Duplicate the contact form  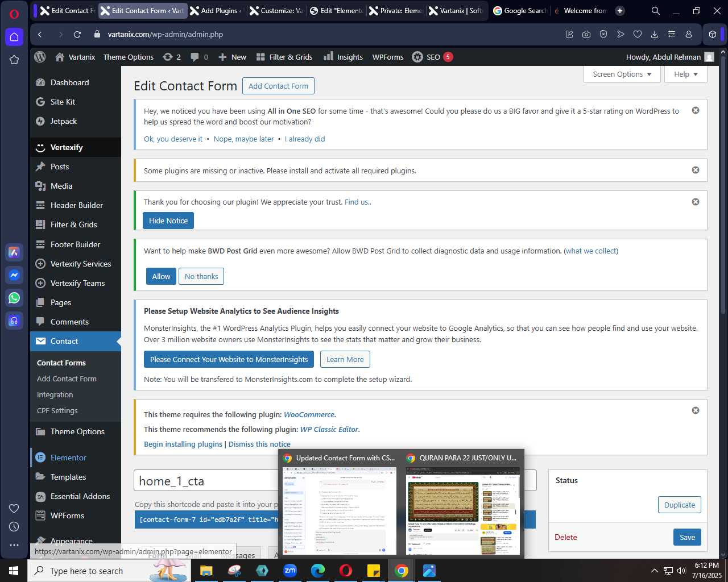point(680,505)
